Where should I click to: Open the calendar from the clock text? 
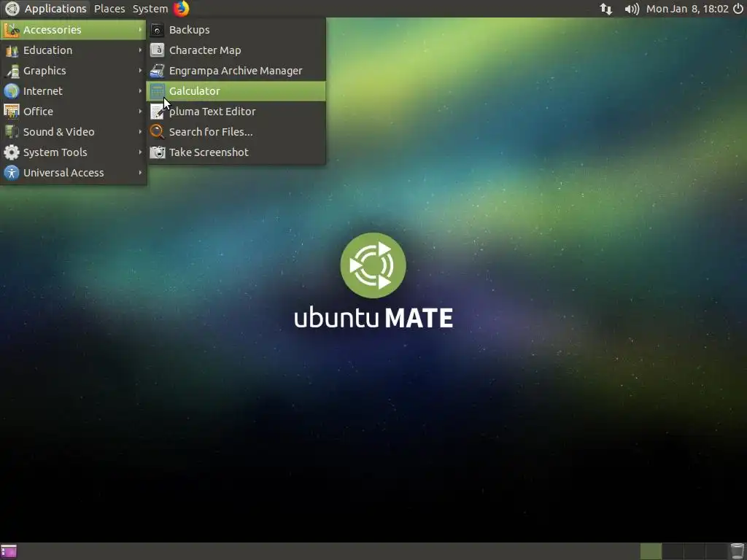click(687, 9)
